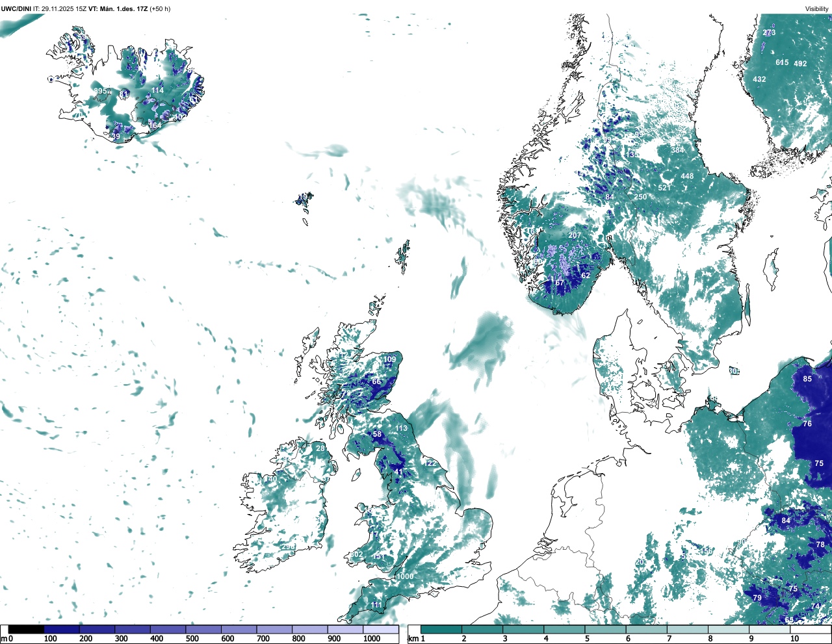Viewport: 832px width, 644px height.
Task: Select the valid time 'Mán. 1.des. 17Z'
Action: pyautogui.click(x=124, y=9)
